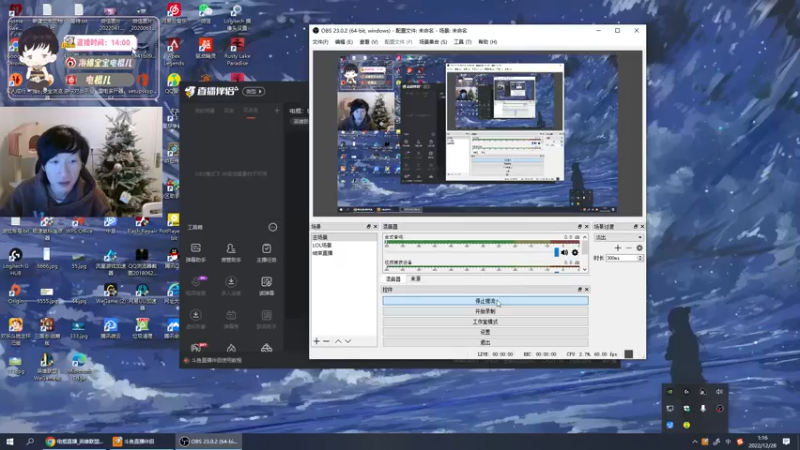
Task: Click the transition duration stepper arrows
Action: click(640, 258)
